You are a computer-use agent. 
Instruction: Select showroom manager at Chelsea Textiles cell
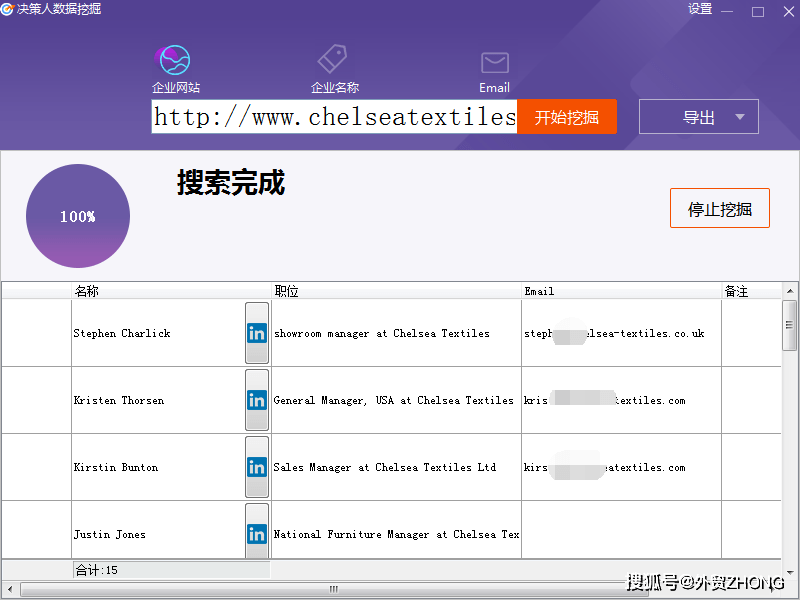point(396,333)
